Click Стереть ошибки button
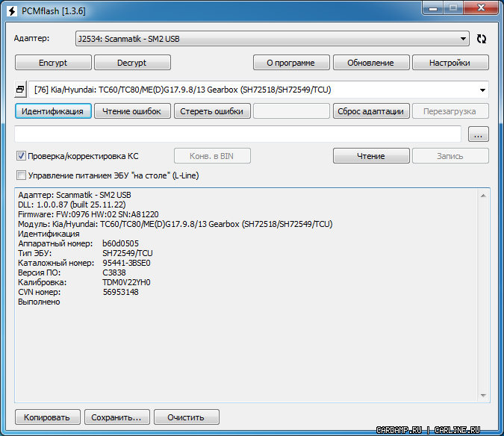This screenshot has height=436, width=504. [x=212, y=111]
